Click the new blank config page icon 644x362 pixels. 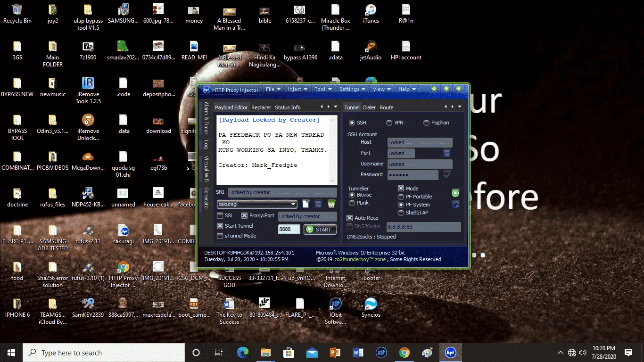point(305,204)
